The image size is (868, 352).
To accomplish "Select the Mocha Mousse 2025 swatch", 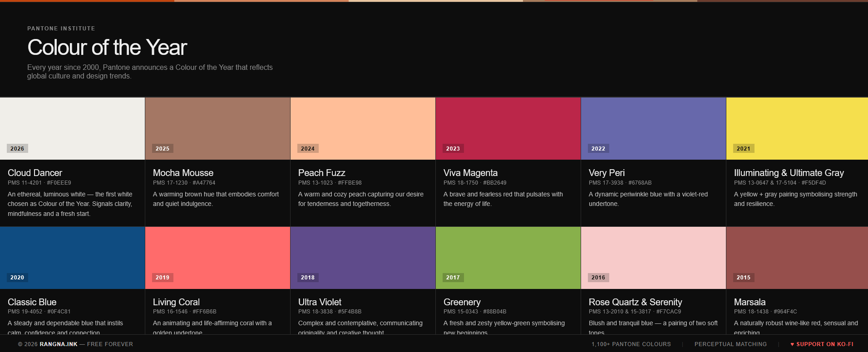I will point(218,129).
